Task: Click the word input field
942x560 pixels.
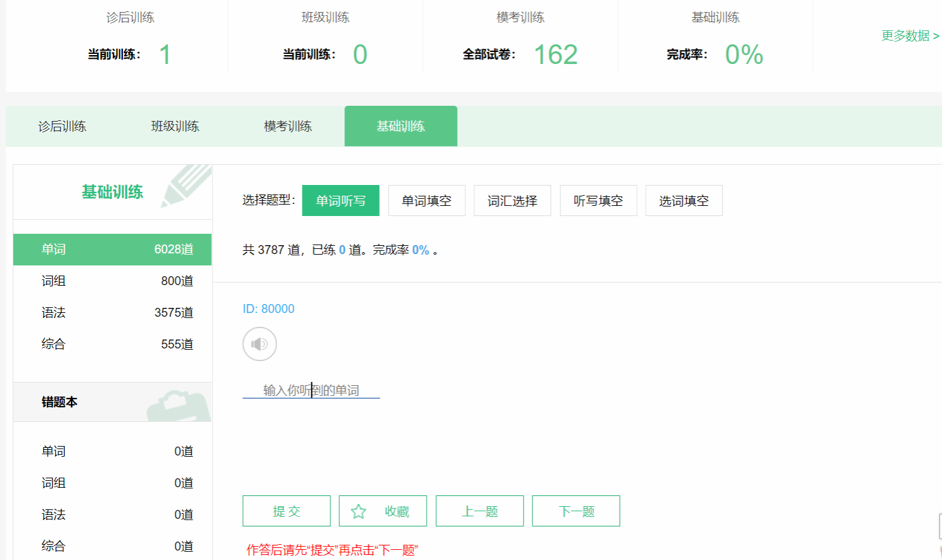Action: click(311, 390)
